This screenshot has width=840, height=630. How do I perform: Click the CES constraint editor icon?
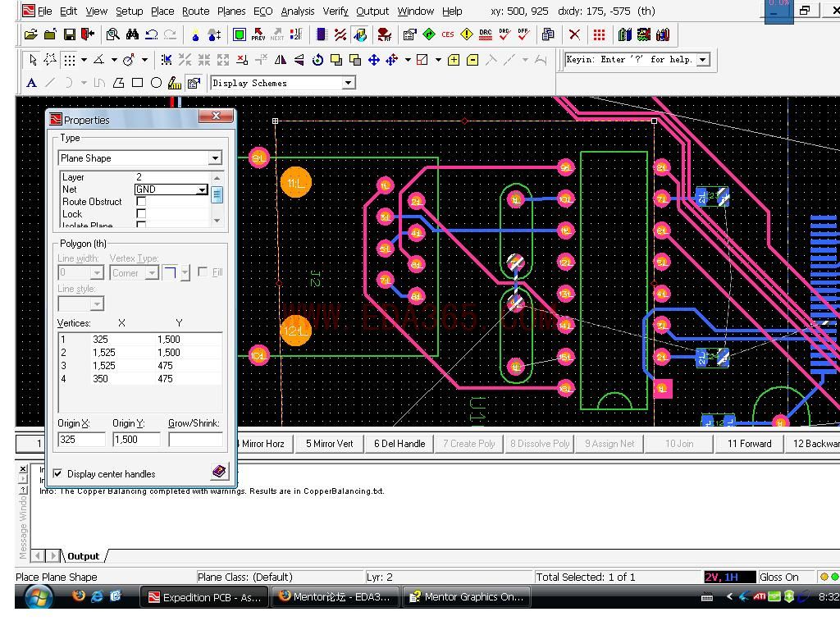[x=447, y=34]
